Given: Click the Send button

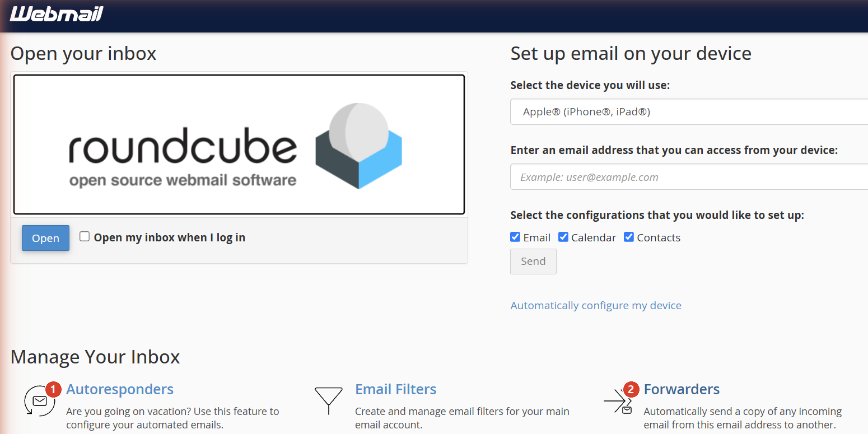Looking at the screenshot, I should (533, 262).
